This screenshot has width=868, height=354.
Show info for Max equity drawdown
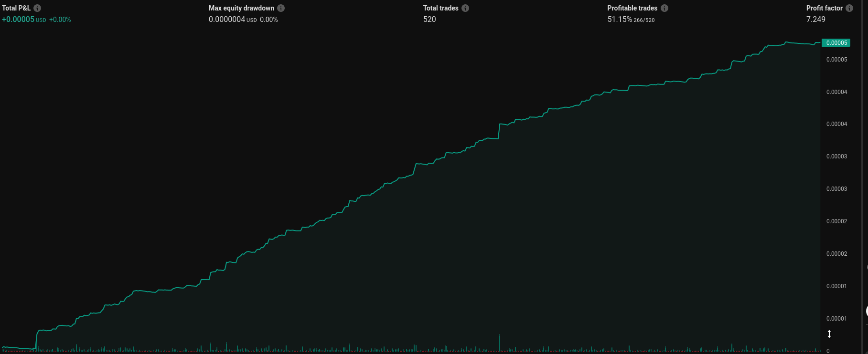(x=281, y=8)
